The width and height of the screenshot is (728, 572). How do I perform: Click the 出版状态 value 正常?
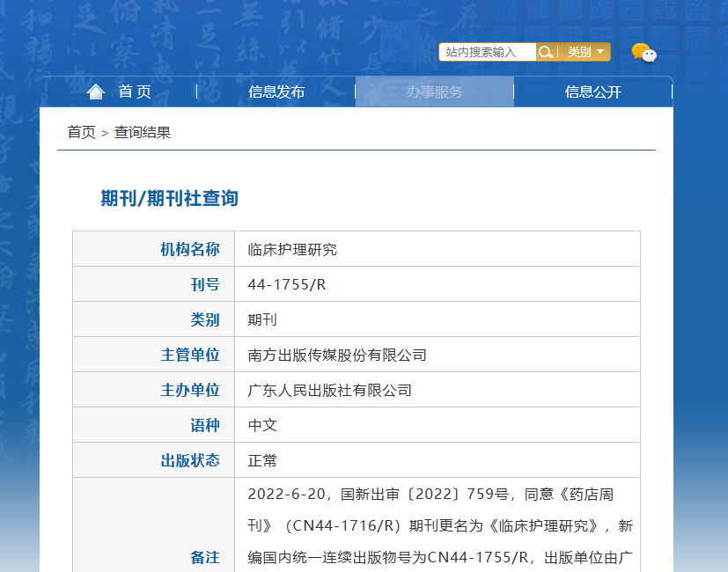(262, 461)
